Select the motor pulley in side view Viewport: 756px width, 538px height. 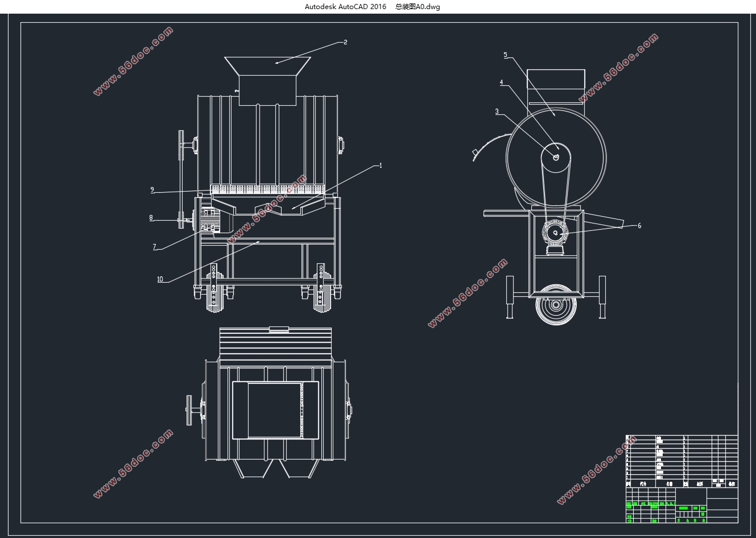(x=555, y=233)
